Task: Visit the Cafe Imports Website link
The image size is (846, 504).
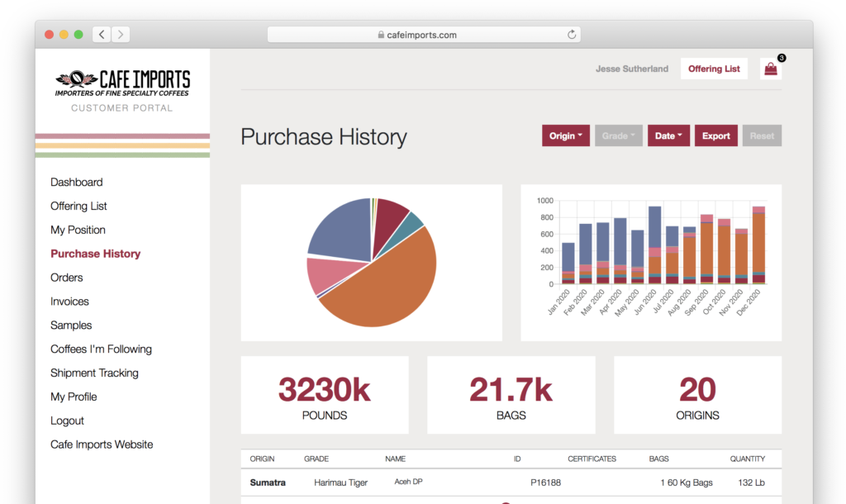Action: (101, 444)
